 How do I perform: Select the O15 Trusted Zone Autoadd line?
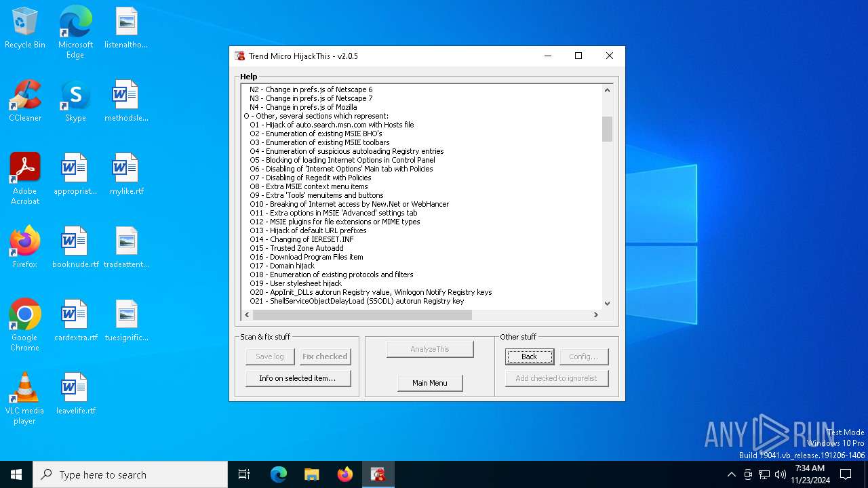tap(296, 248)
